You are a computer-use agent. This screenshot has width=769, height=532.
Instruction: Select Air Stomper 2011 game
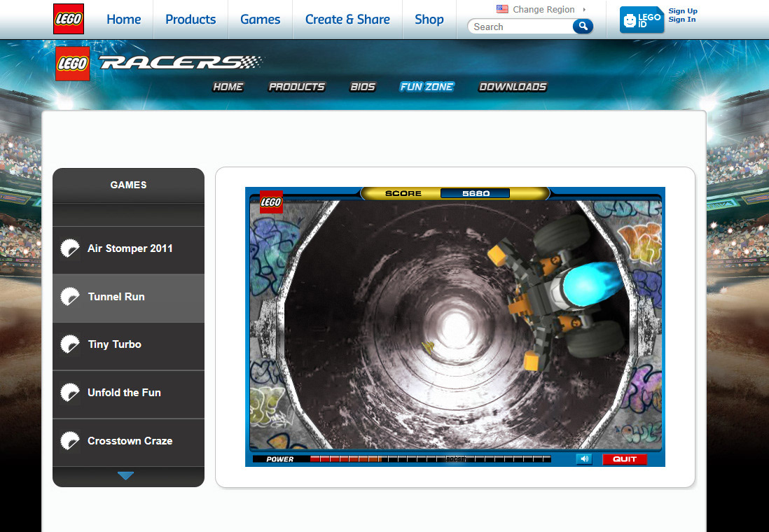point(128,248)
